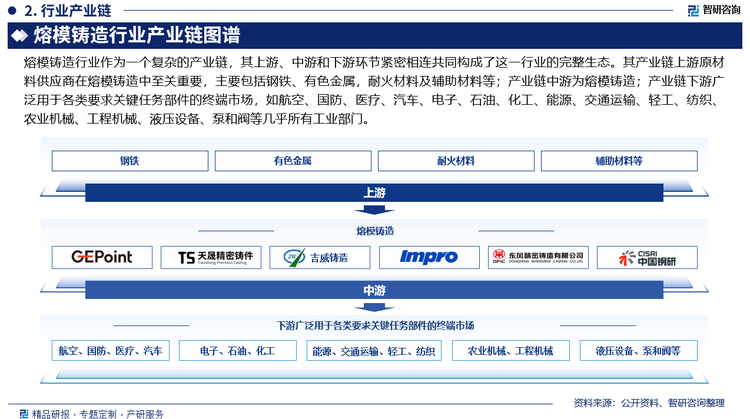Select the 航空、国防、医疗、汽车 box
The image size is (750, 419).
[x=110, y=351]
